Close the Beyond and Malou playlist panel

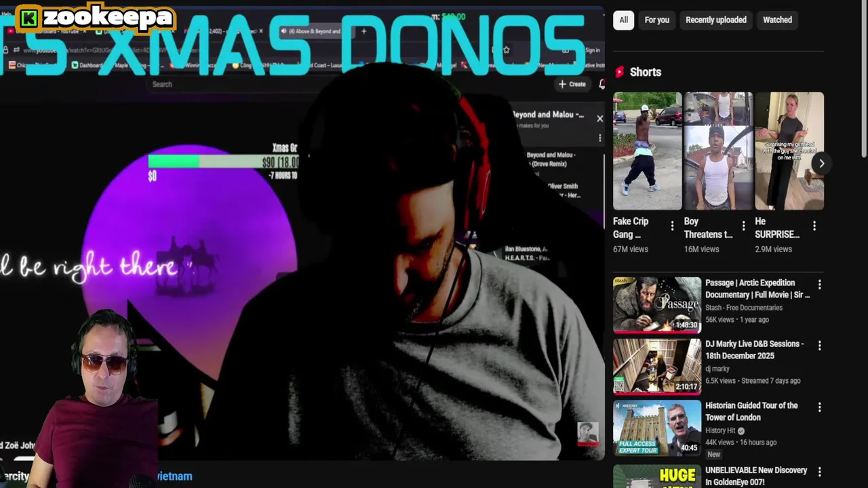tap(599, 119)
